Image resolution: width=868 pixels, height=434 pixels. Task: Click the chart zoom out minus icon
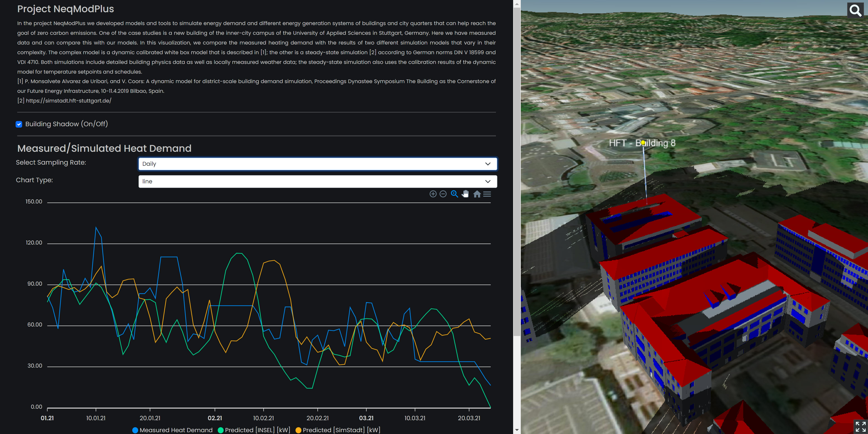click(443, 194)
